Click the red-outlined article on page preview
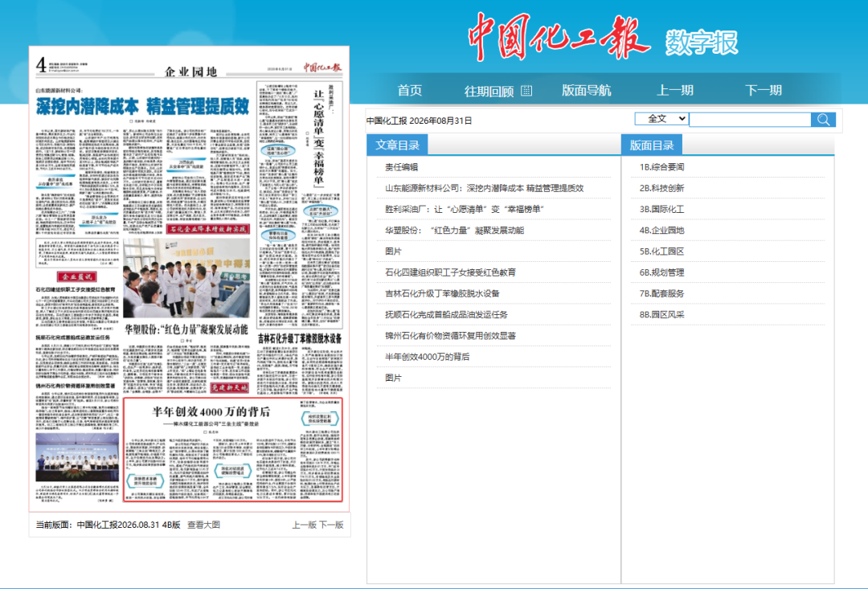 pyautogui.click(x=233, y=449)
